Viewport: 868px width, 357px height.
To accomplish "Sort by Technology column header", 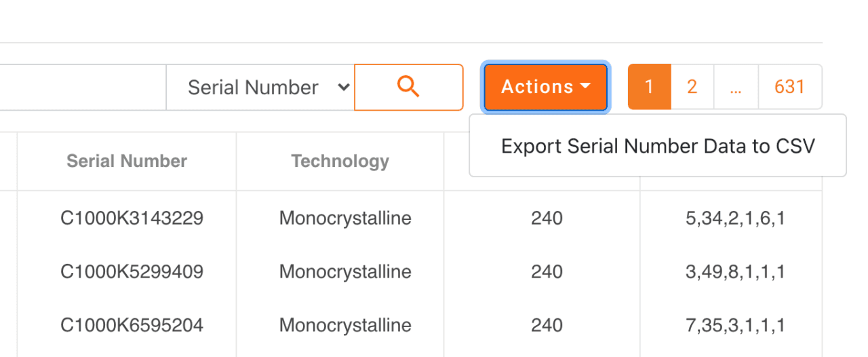I will click(340, 161).
